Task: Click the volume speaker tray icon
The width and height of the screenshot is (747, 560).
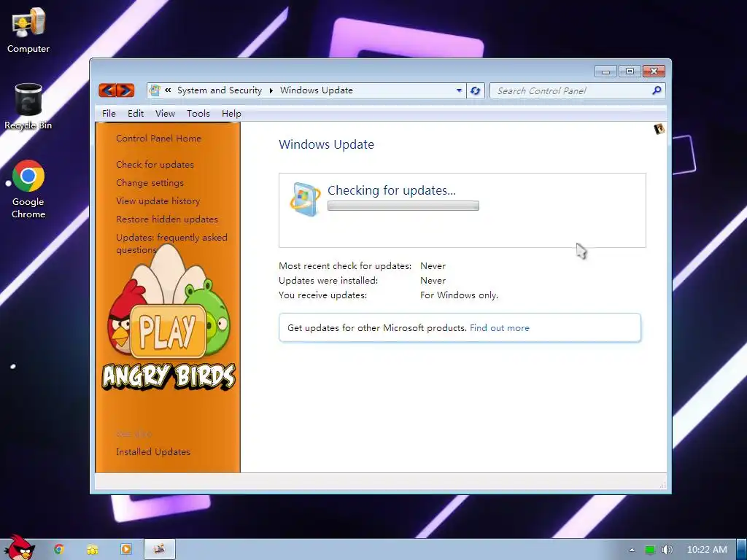Action: click(667, 550)
